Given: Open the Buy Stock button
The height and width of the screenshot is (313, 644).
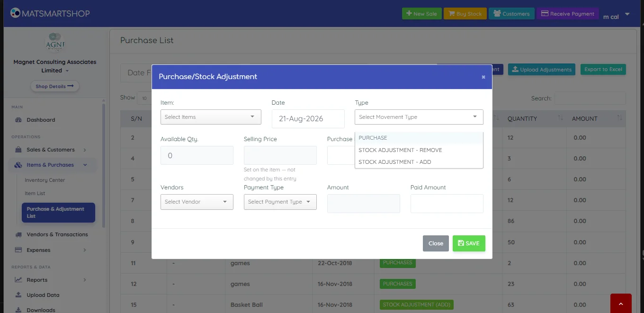Looking at the screenshot, I should (465, 14).
